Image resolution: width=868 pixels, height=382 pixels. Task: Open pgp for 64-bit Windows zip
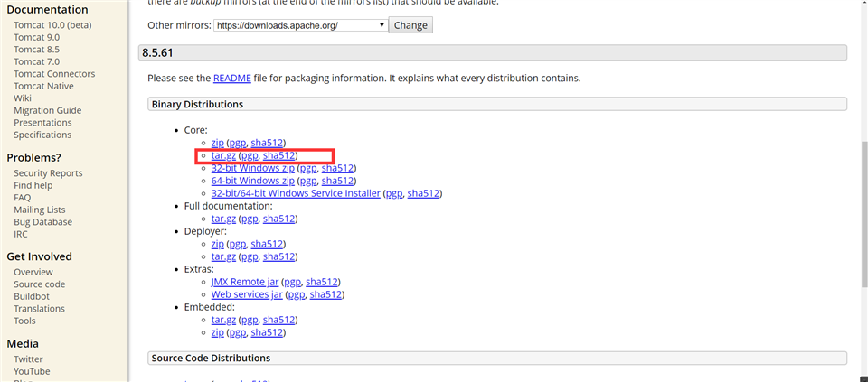308,181
